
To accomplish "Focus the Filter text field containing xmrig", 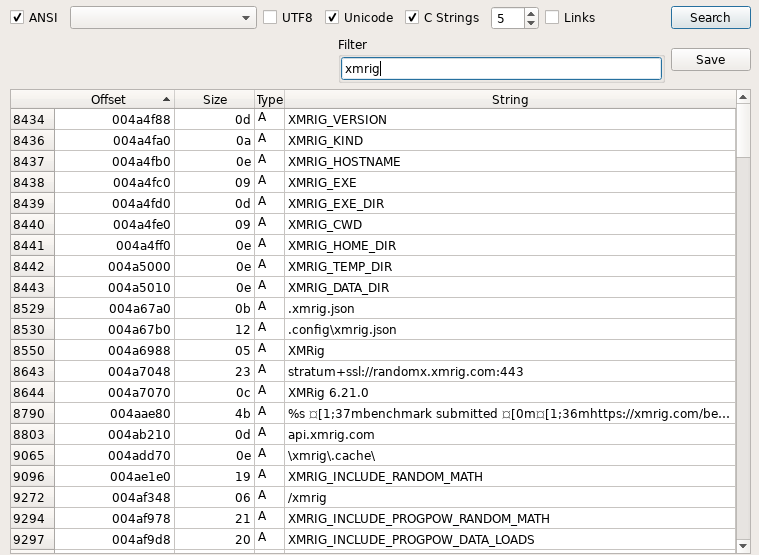I will (500, 68).
